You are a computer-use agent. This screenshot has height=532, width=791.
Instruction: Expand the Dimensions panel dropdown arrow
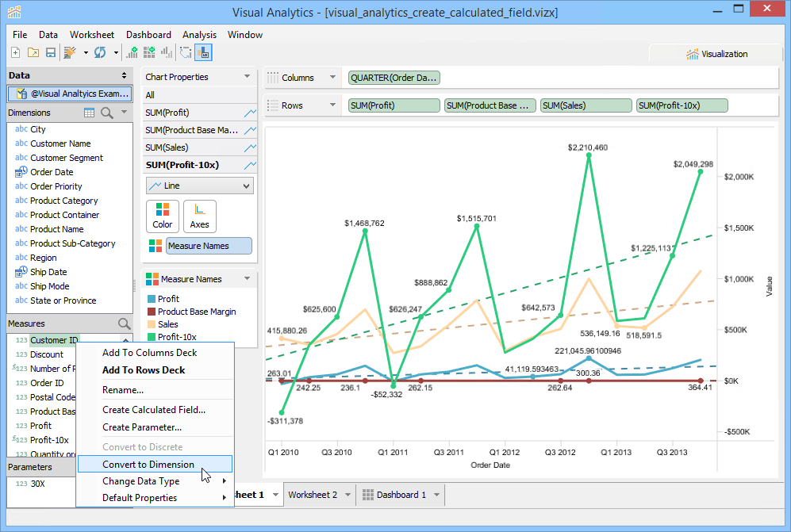pyautogui.click(x=124, y=112)
